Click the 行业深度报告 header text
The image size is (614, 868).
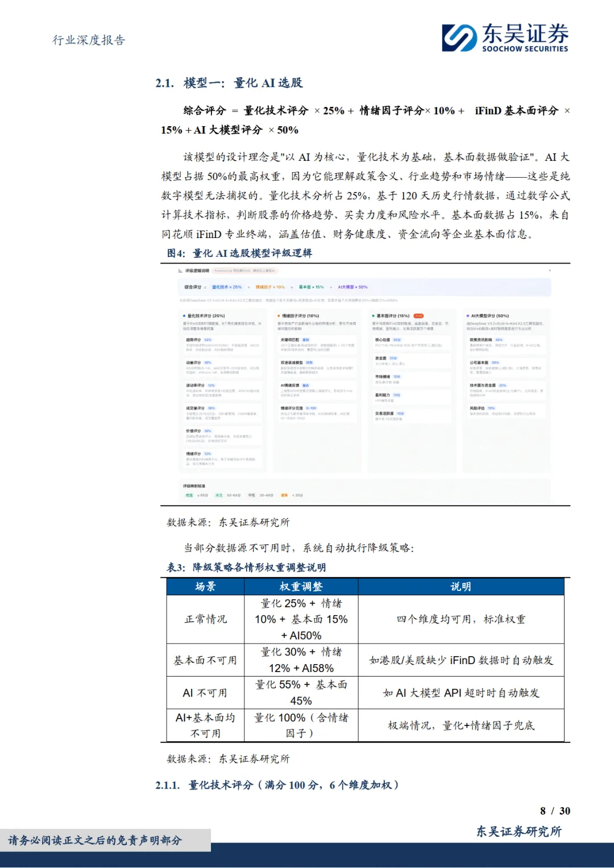pos(89,40)
